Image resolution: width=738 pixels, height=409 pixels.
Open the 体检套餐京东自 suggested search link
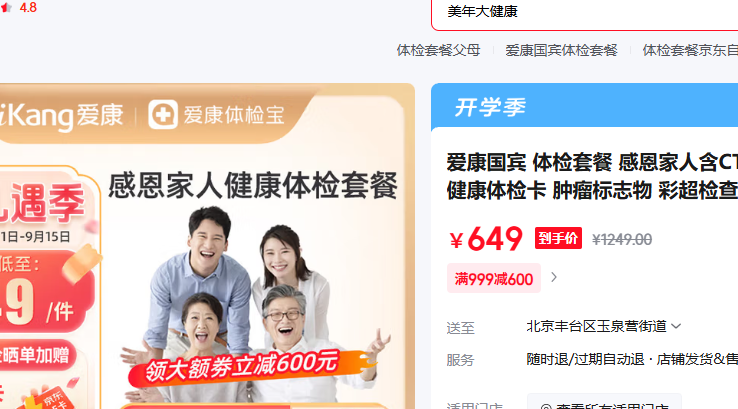pos(690,50)
